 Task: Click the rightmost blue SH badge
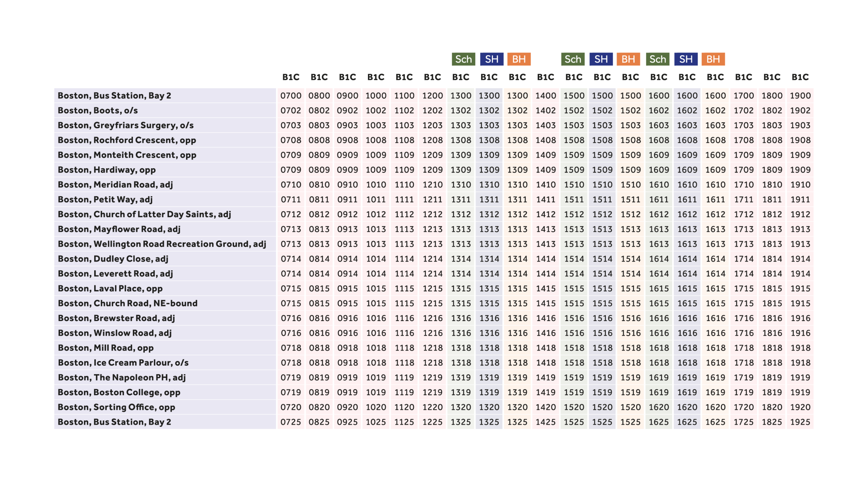point(686,59)
